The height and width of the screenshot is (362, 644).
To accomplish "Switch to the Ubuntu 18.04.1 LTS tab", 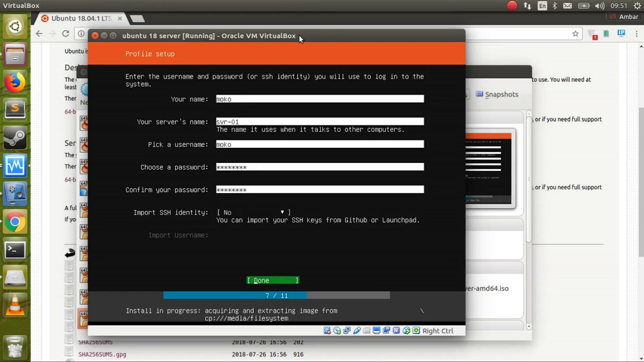I will [82, 19].
